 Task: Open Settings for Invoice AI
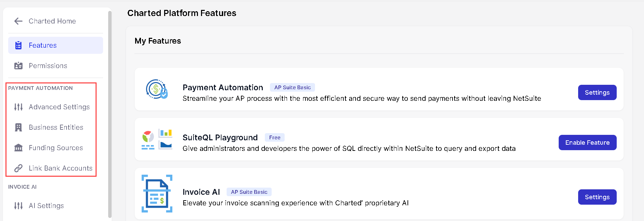[x=597, y=197]
